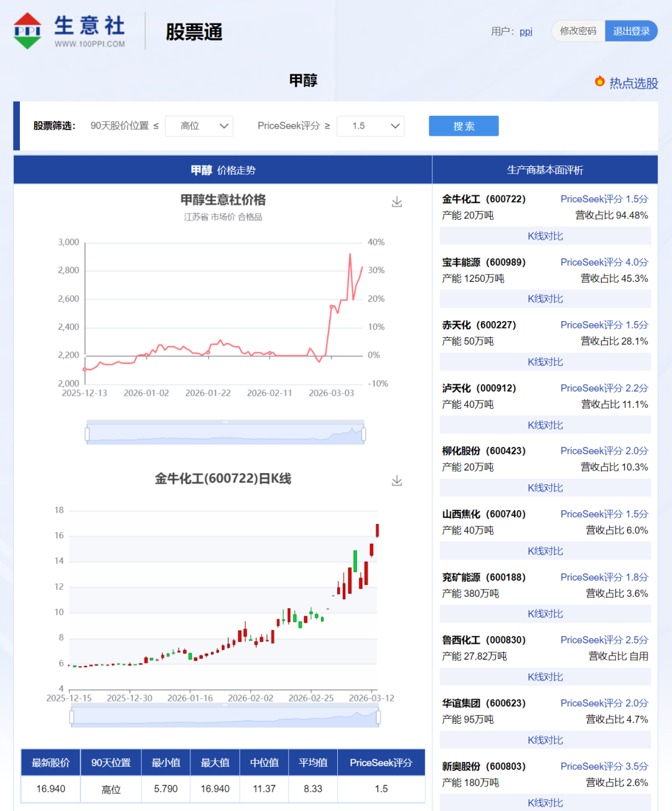This screenshot has width=672, height=811.
Task: Click 华谊集团 PriceSeek评分 2.0分 link
Action: pos(604,703)
